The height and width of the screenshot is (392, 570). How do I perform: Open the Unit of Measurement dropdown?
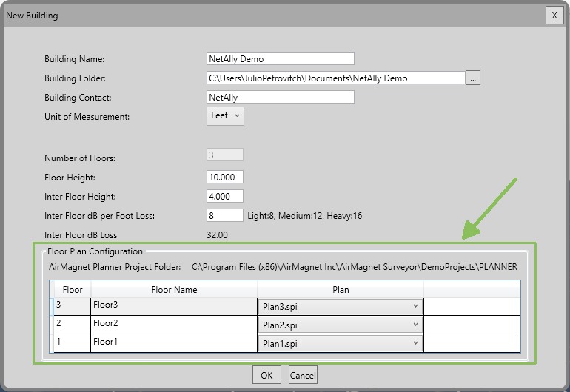225,116
